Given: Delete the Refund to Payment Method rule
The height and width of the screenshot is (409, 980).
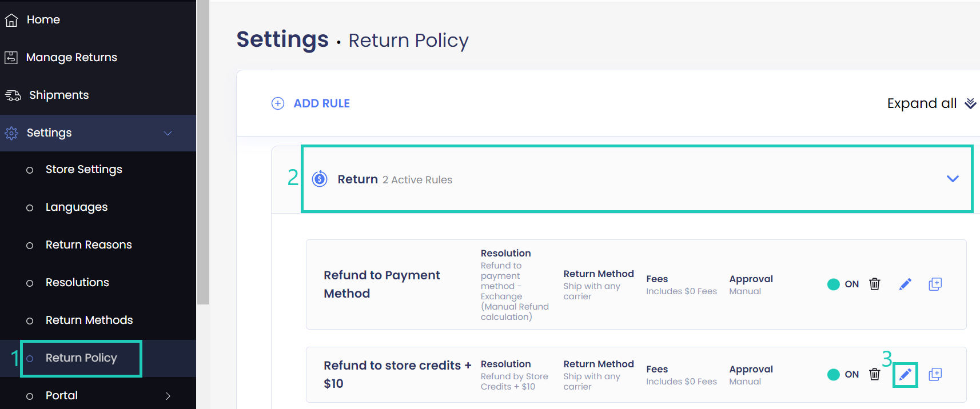Looking at the screenshot, I should coord(875,284).
